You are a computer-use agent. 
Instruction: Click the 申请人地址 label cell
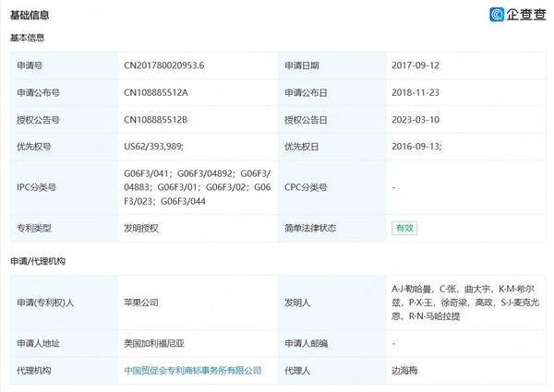point(64,343)
